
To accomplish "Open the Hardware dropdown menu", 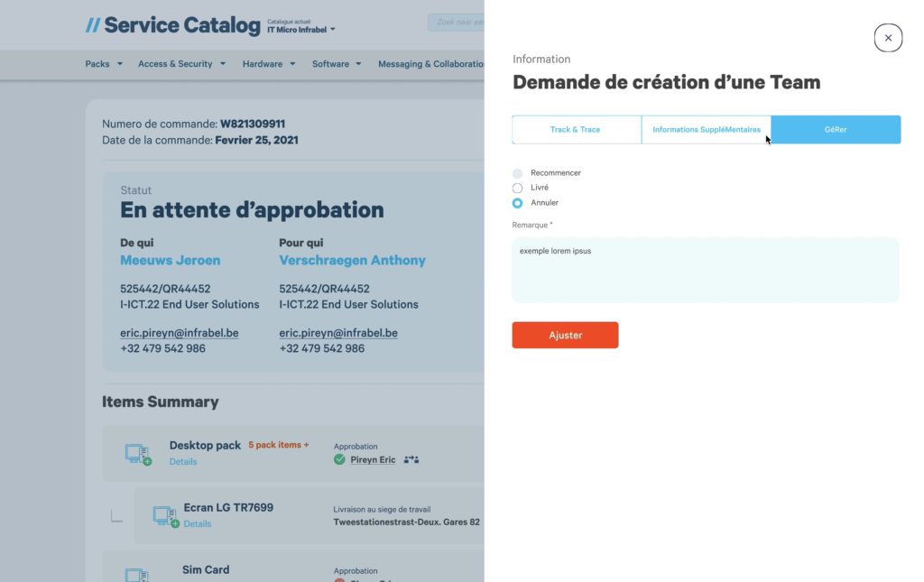I will 269,64.
